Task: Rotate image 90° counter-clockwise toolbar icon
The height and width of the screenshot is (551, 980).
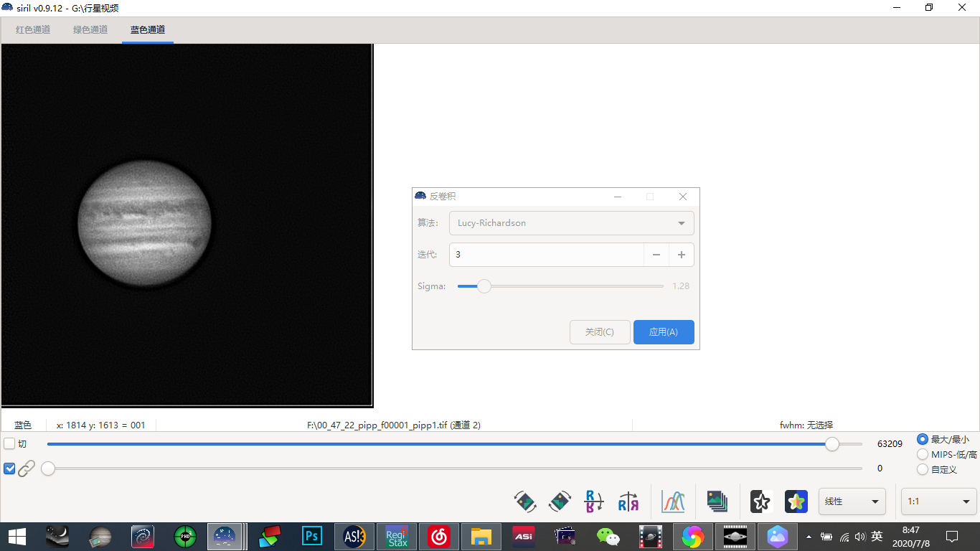Action: point(526,501)
